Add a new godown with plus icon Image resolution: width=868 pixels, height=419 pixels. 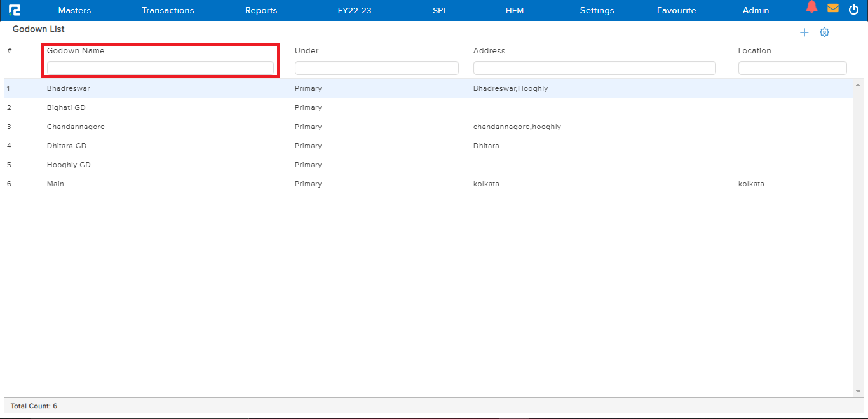click(804, 32)
